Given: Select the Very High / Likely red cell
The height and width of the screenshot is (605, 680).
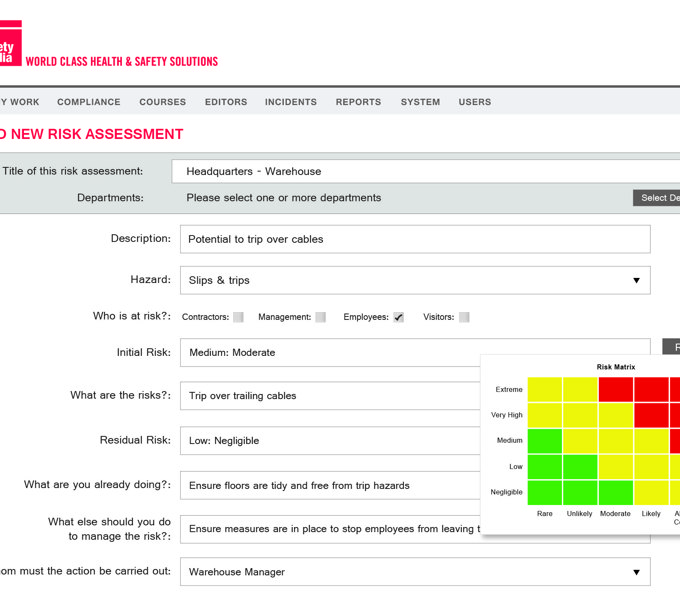Looking at the screenshot, I should pos(651,415).
